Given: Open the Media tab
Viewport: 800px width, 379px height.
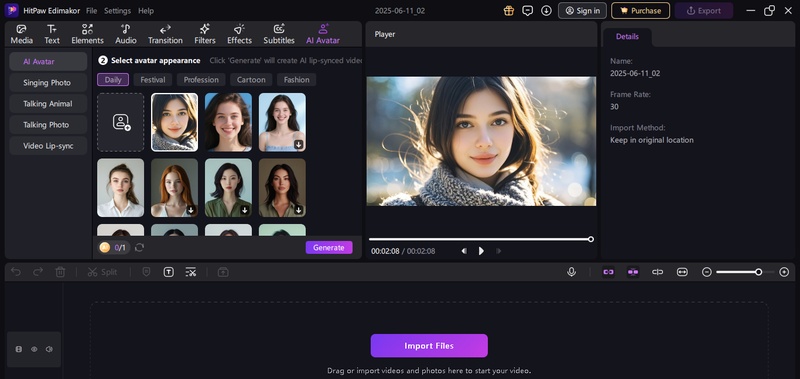Looking at the screenshot, I should [x=21, y=34].
